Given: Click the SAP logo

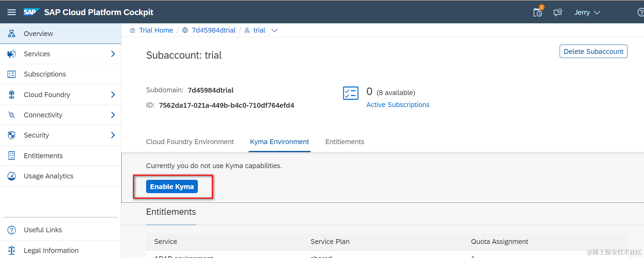Looking at the screenshot, I should 31,12.
